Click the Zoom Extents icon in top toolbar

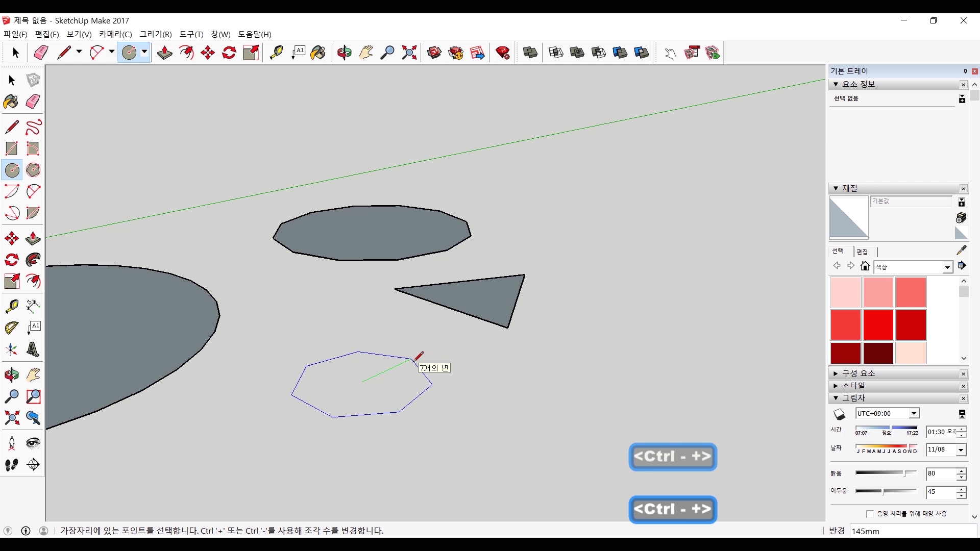(x=409, y=53)
